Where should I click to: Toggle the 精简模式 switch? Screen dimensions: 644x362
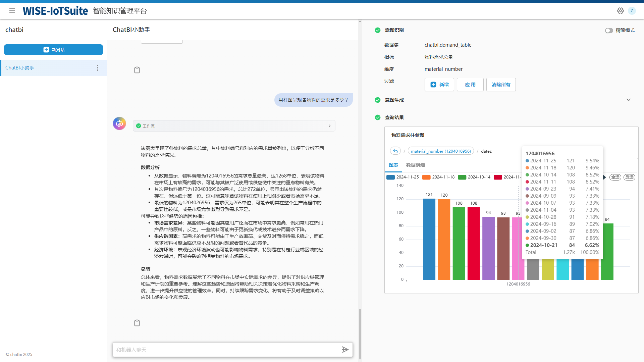(609, 31)
